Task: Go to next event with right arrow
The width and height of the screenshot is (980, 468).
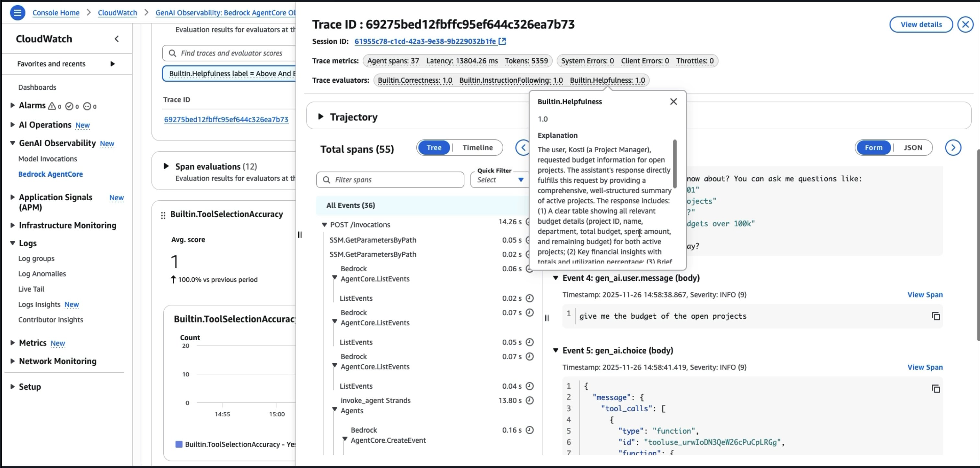Action: [953, 148]
